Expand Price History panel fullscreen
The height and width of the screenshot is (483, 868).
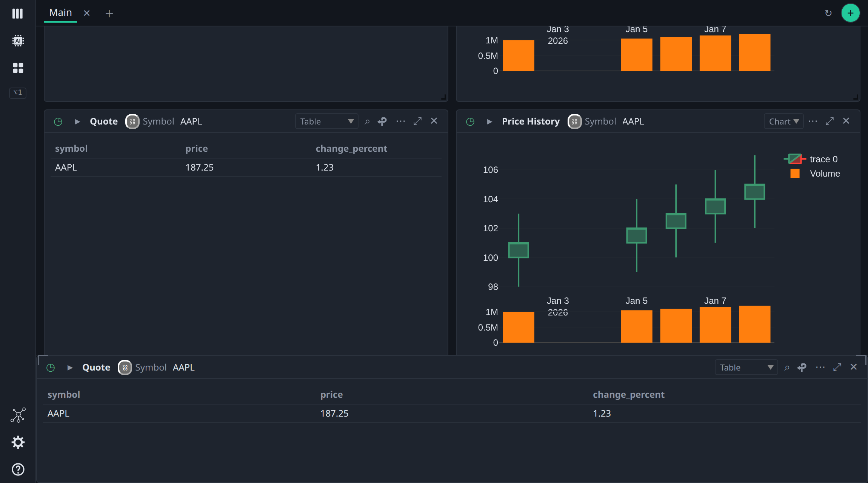click(x=830, y=121)
